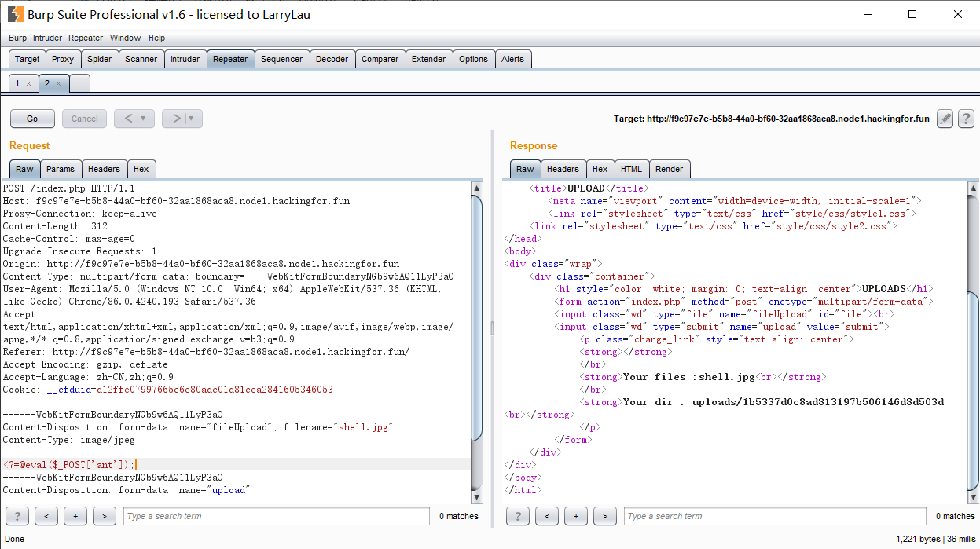Viewport: 980px width, 549px height.
Task: Select Repeater sub-tab 2
Action: point(47,83)
